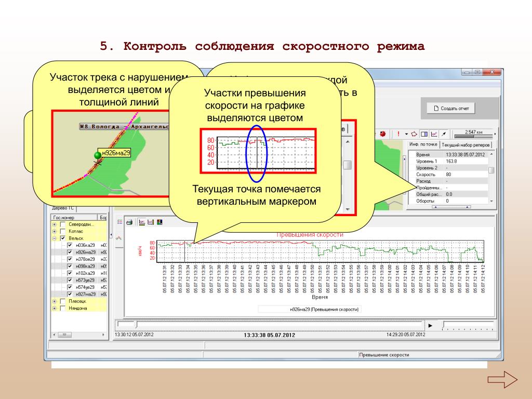Check the Северодви... group checkbox

click(x=63, y=224)
